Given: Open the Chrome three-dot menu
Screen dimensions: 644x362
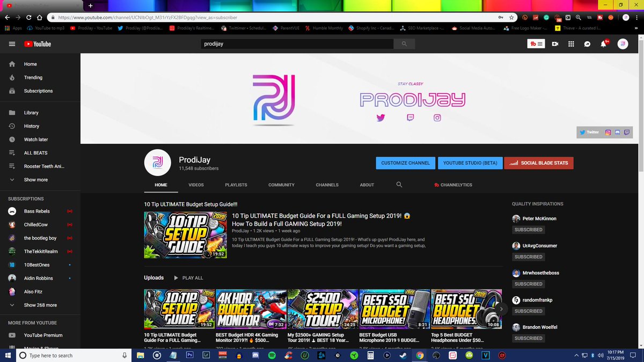Looking at the screenshot, I should tap(637, 17).
